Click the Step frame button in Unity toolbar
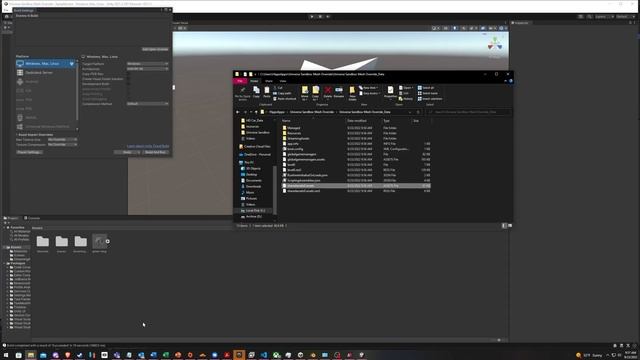This screenshot has height=360, width=640. coord(328,17)
